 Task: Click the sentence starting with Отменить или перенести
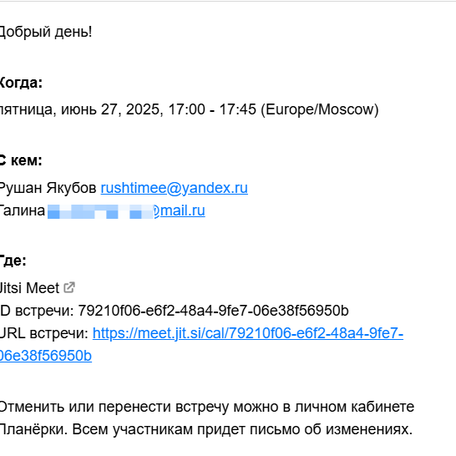coord(207,407)
